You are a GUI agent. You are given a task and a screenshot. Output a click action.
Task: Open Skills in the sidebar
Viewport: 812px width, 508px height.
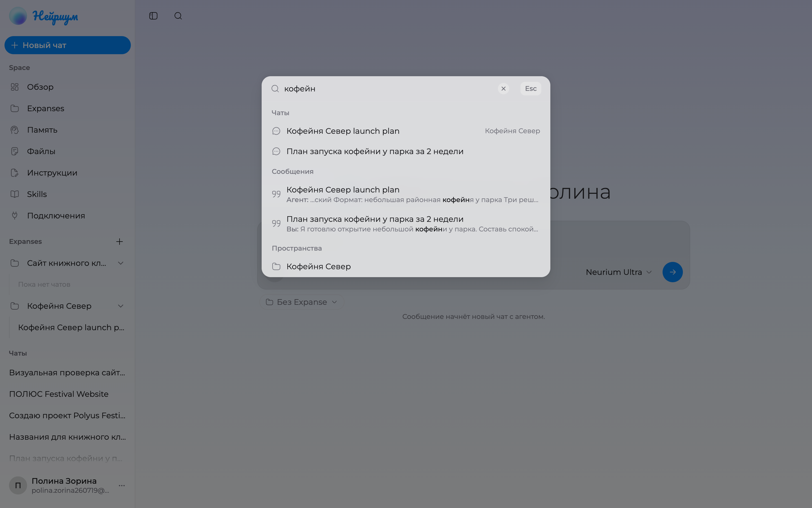67,194
